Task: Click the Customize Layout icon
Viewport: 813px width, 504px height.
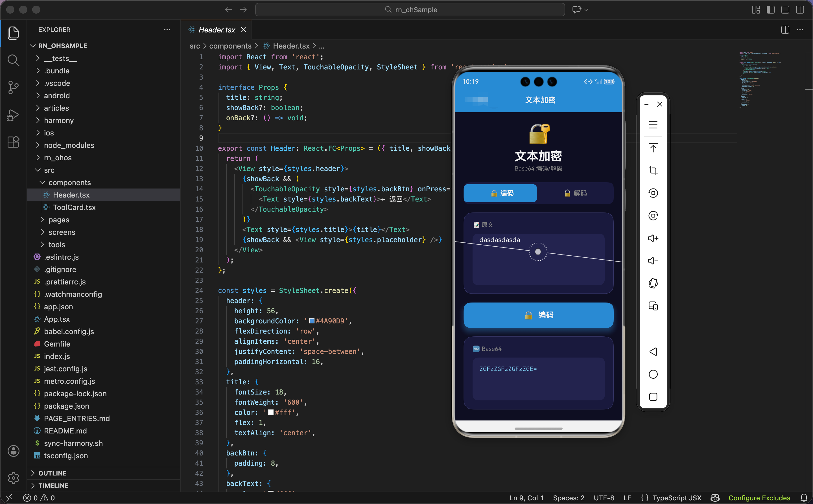Action: (756, 10)
